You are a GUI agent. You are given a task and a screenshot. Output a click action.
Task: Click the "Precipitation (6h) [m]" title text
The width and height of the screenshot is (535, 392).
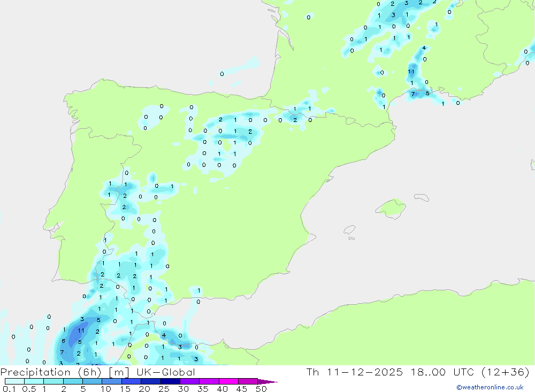point(65,372)
